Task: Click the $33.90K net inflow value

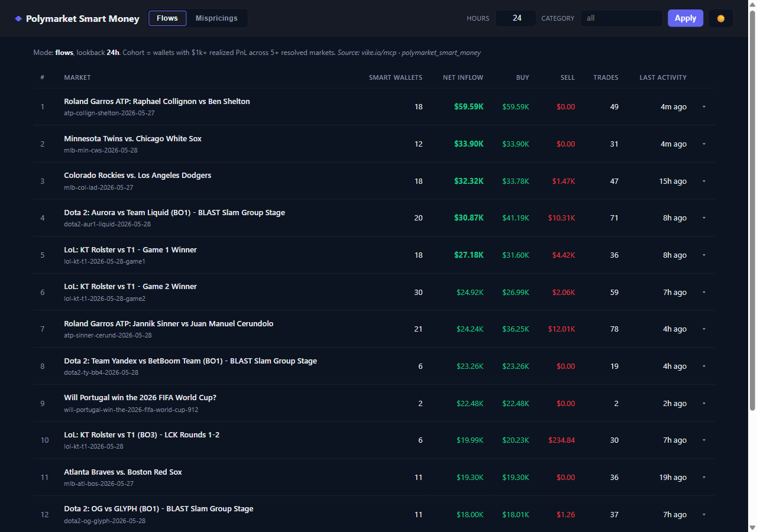Action: [469, 144]
